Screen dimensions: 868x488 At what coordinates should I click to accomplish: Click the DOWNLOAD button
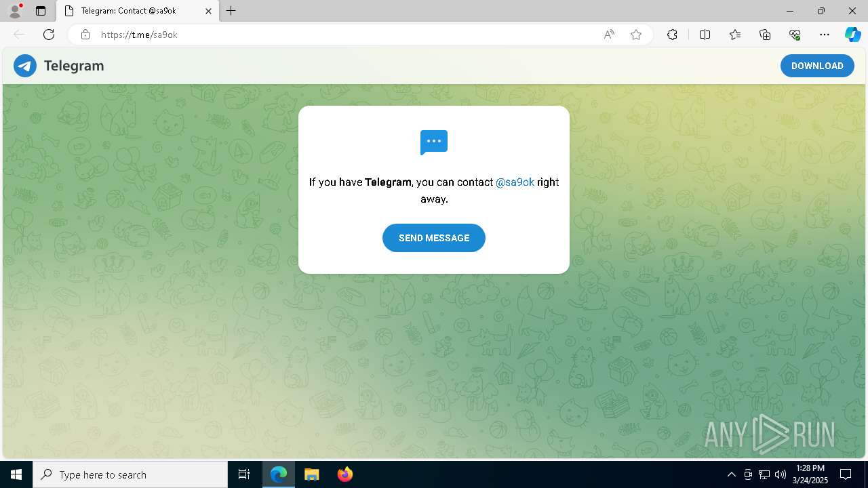[817, 66]
